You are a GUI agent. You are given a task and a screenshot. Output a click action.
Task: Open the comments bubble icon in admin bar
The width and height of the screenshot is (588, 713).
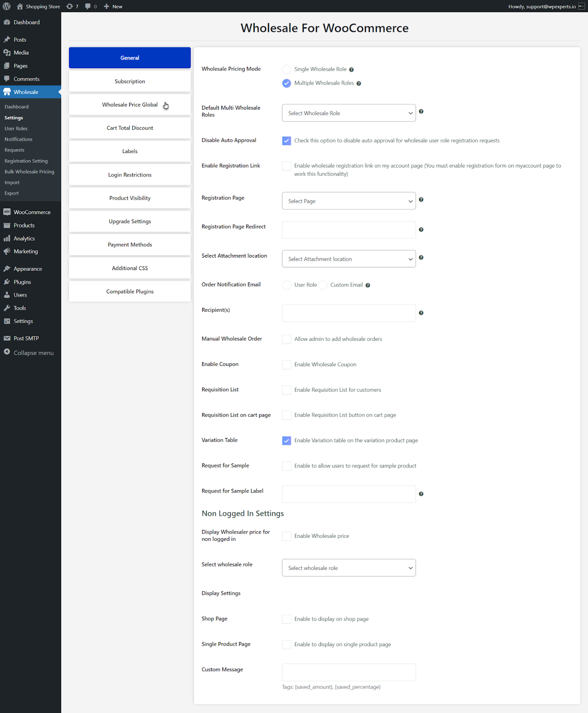tap(88, 6)
